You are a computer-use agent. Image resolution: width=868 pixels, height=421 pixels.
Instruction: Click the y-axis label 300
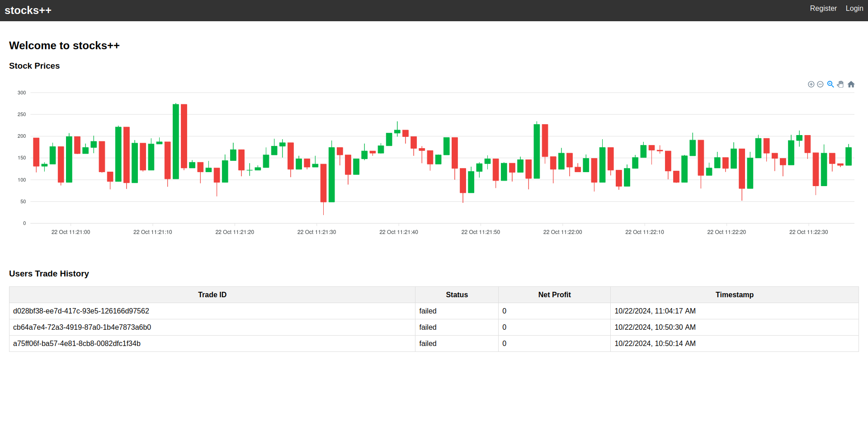pyautogui.click(x=22, y=93)
